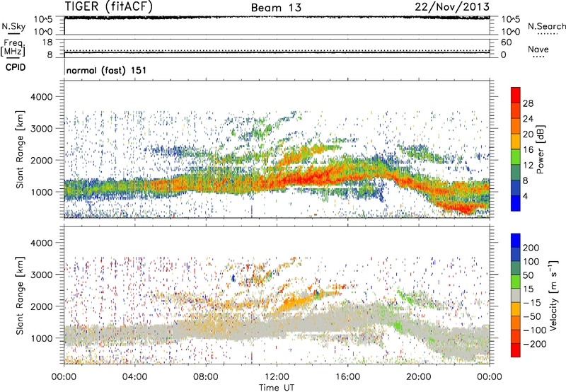Select the 12 label on the Power colorbar

[528, 166]
